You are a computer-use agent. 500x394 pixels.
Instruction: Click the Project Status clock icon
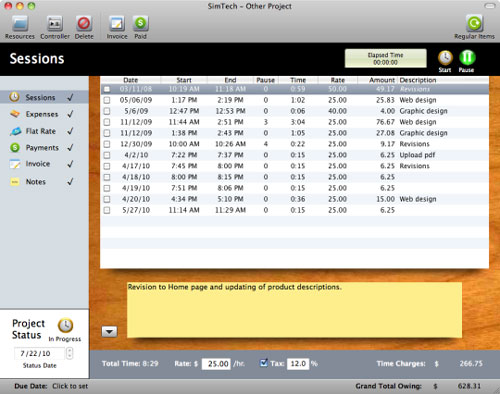pyautogui.click(x=65, y=326)
